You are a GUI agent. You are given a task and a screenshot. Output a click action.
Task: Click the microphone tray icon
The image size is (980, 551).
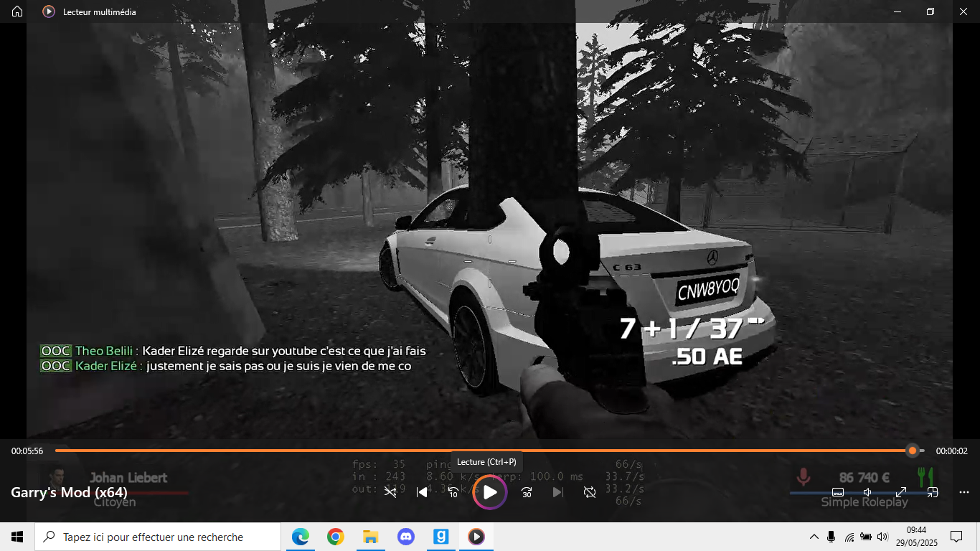point(831,537)
